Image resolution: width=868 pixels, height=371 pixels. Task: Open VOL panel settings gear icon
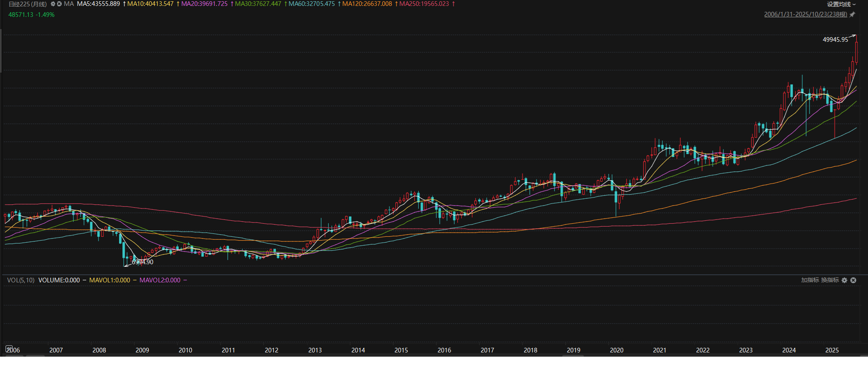(844, 280)
